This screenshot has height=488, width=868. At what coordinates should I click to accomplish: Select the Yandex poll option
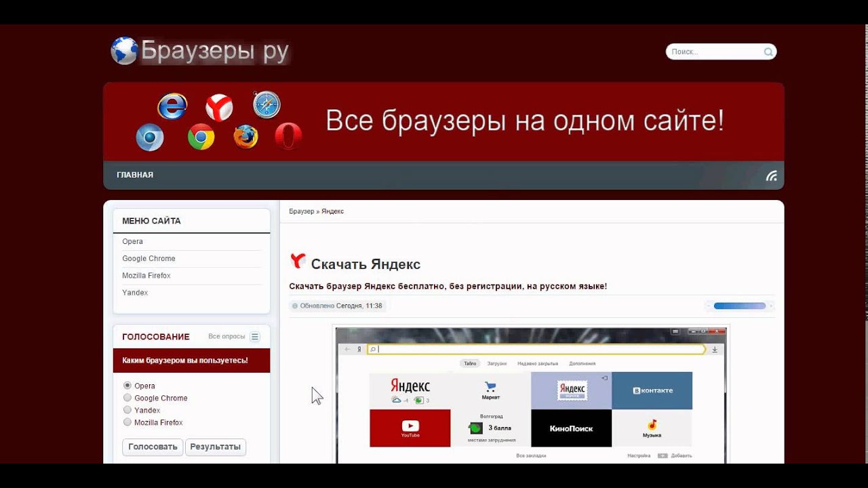(127, 410)
